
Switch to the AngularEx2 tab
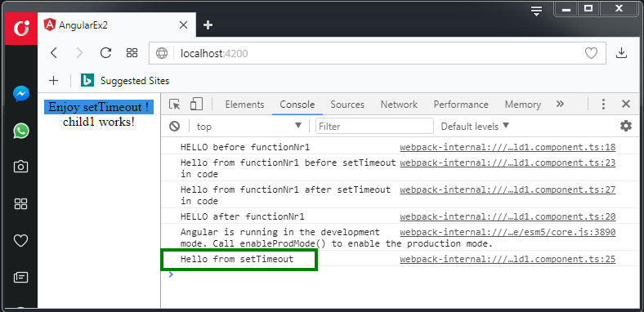click(117, 25)
